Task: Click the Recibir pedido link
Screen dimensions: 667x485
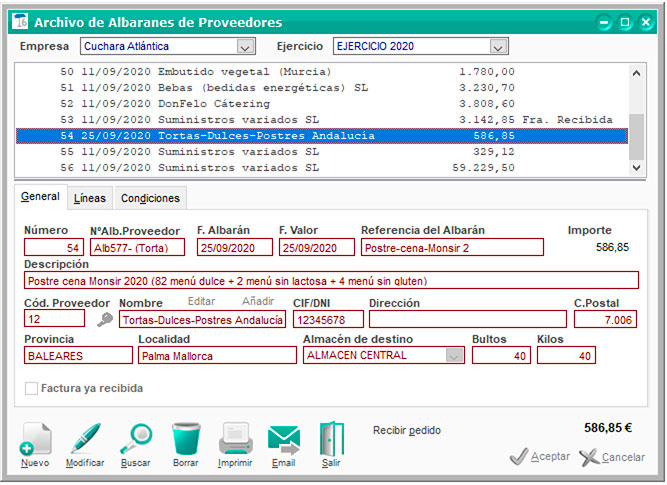Action: 406,431
